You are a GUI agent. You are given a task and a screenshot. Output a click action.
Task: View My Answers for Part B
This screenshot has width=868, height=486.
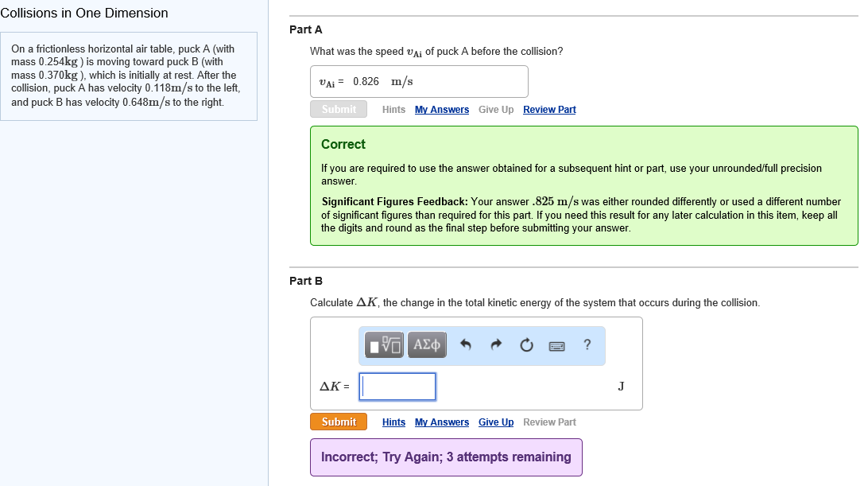(442, 422)
